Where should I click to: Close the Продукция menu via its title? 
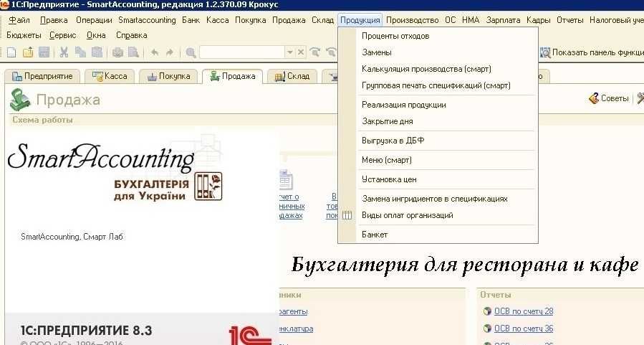(360, 20)
